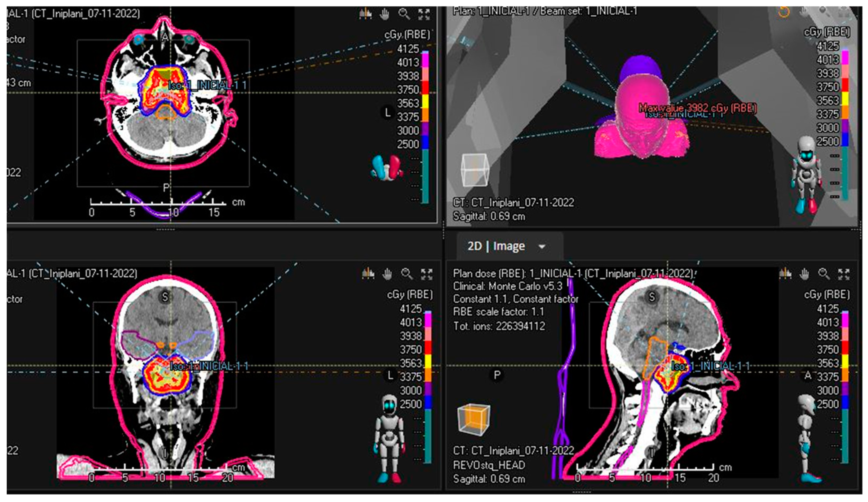
Task: Activate zoom magnifier in axial view
Action: (404, 14)
